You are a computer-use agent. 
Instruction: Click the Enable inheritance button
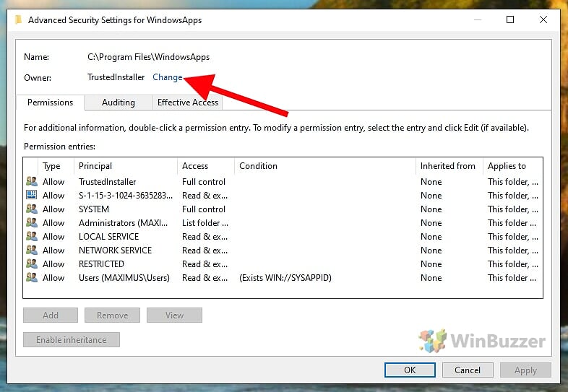point(72,340)
